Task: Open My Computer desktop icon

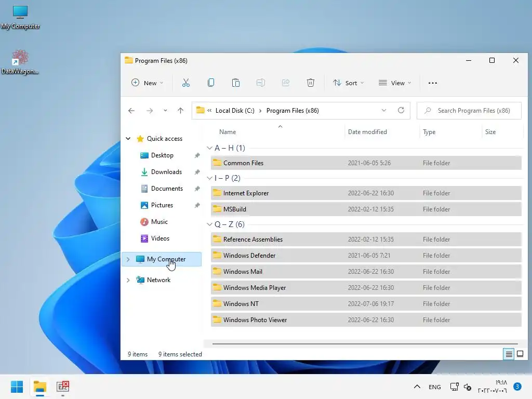Action: (20, 17)
